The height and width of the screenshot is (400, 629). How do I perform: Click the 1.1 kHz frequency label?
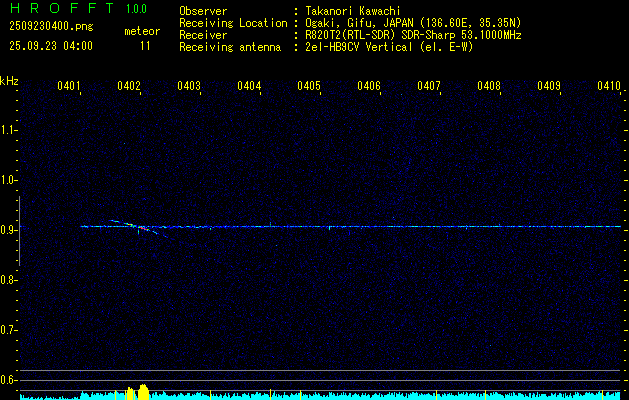point(9,130)
